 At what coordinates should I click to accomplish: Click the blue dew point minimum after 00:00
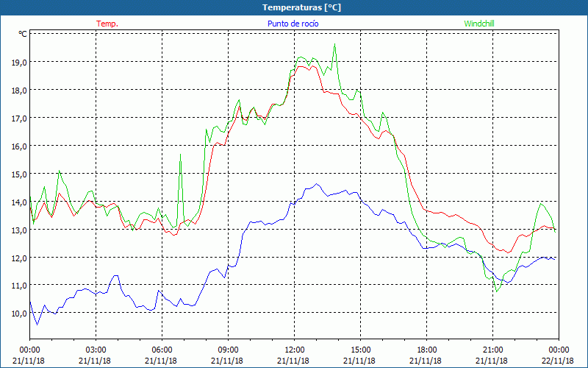37,325
